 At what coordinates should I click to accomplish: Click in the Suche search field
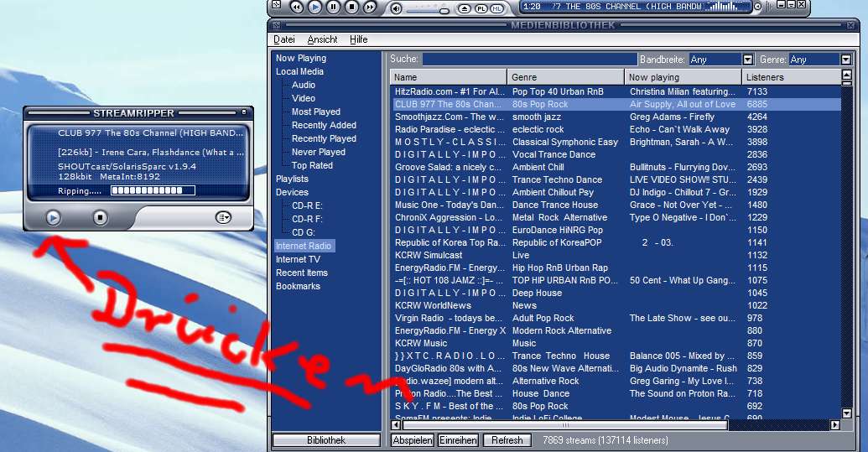(x=530, y=60)
